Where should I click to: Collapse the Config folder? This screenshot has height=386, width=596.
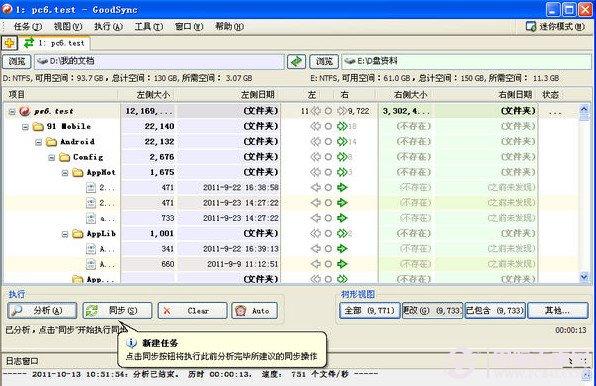pos(52,158)
